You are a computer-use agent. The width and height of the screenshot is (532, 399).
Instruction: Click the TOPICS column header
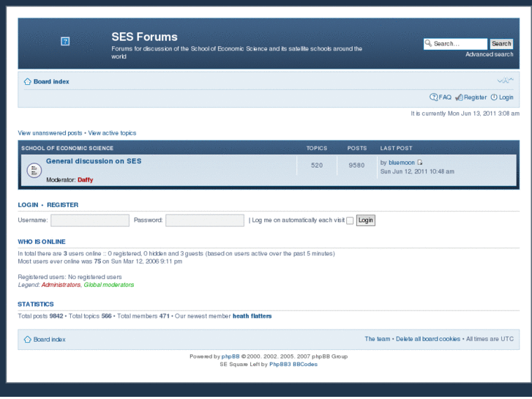pos(317,149)
